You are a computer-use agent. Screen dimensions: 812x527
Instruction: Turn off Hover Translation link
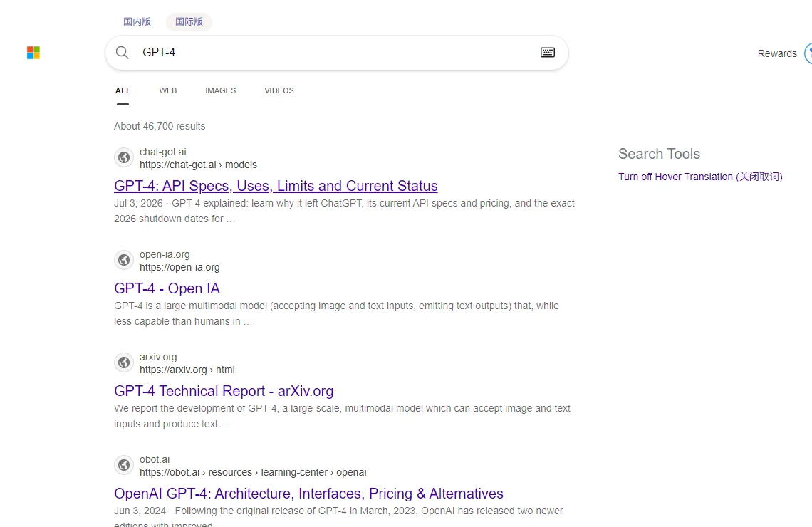700,177
